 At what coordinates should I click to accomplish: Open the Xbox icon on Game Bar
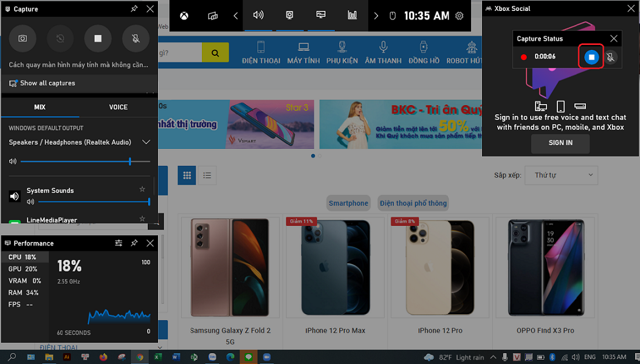(184, 16)
